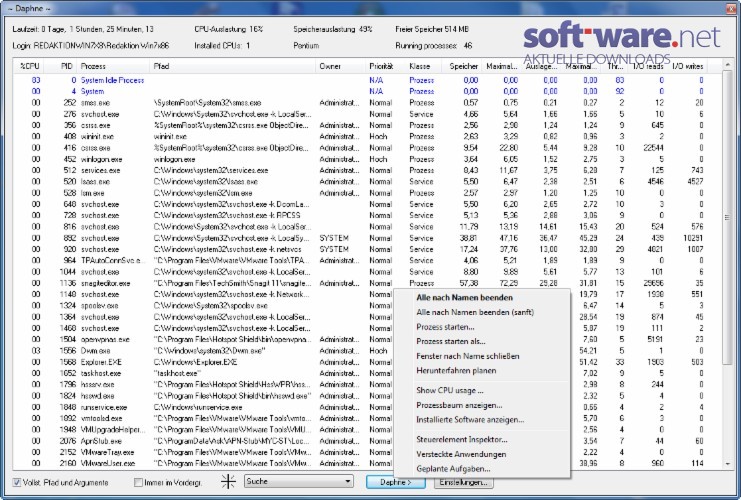Select the 'System' process with PID 4
Image resolution: width=741 pixels, height=500 pixels.
(368, 91)
